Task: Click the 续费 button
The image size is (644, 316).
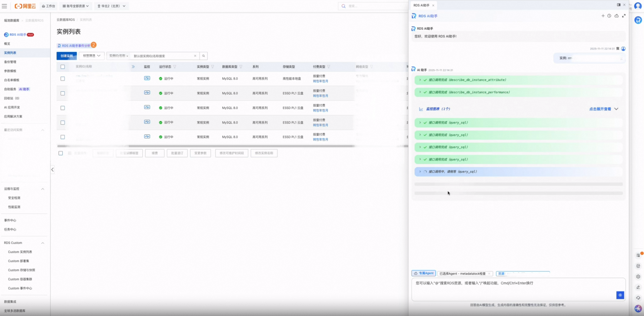Action: coord(155,153)
